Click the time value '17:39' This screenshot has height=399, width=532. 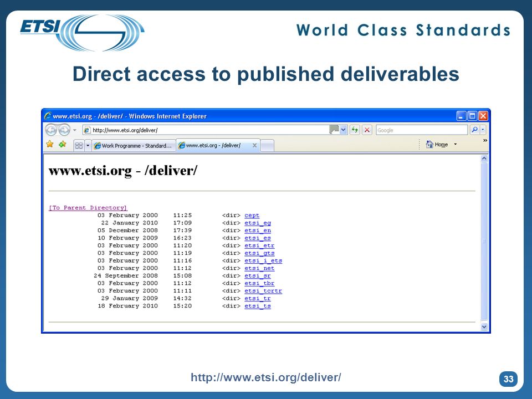182,231
